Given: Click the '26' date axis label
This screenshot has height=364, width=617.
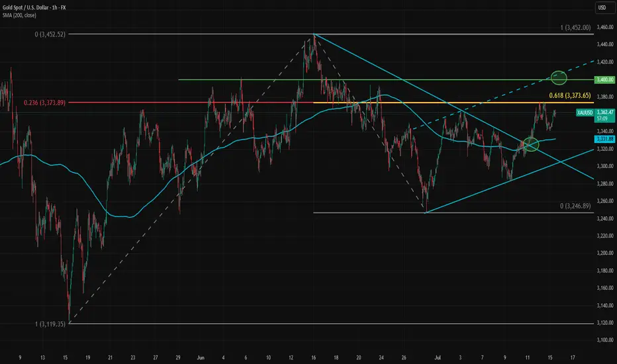Looking at the screenshot, I should pos(404,357).
